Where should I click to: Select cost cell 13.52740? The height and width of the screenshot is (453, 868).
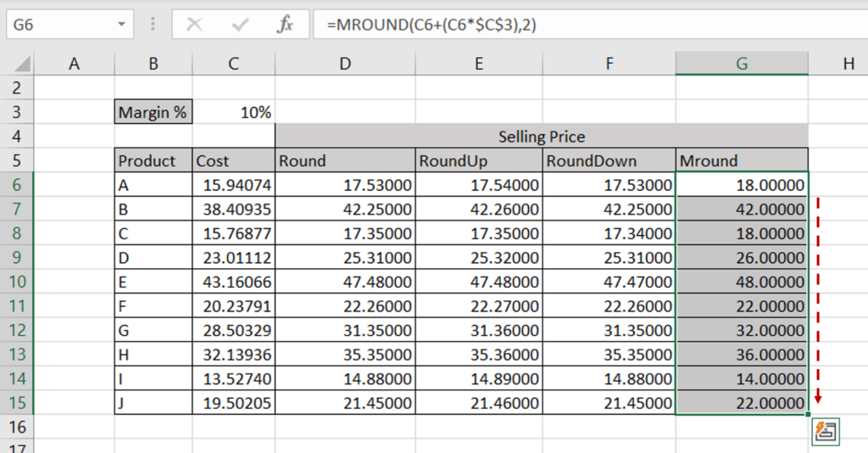[234, 378]
